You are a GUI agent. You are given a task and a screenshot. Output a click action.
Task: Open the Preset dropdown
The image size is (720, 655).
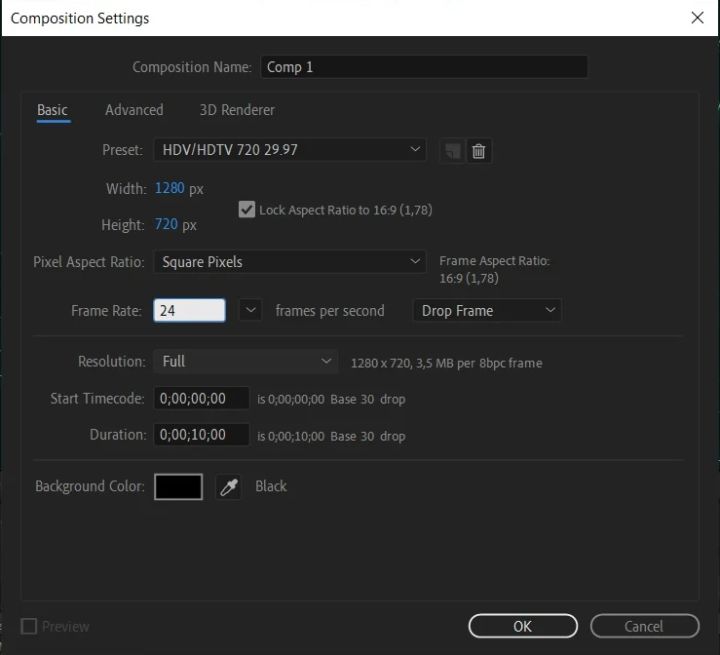pos(290,150)
